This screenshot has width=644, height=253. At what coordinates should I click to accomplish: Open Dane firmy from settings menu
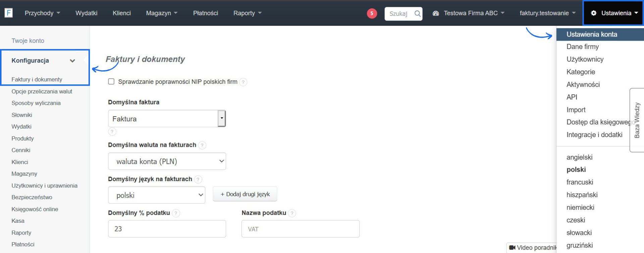582,47
